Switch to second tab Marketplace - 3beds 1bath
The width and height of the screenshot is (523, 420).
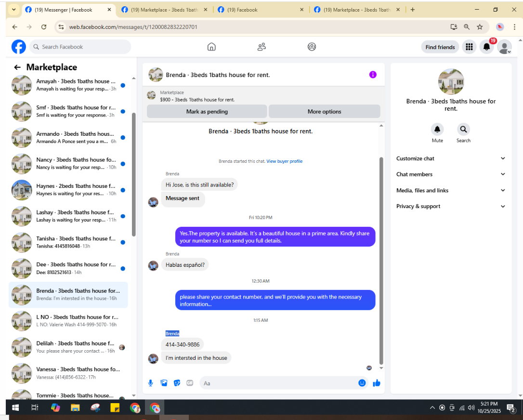pyautogui.click(x=164, y=10)
